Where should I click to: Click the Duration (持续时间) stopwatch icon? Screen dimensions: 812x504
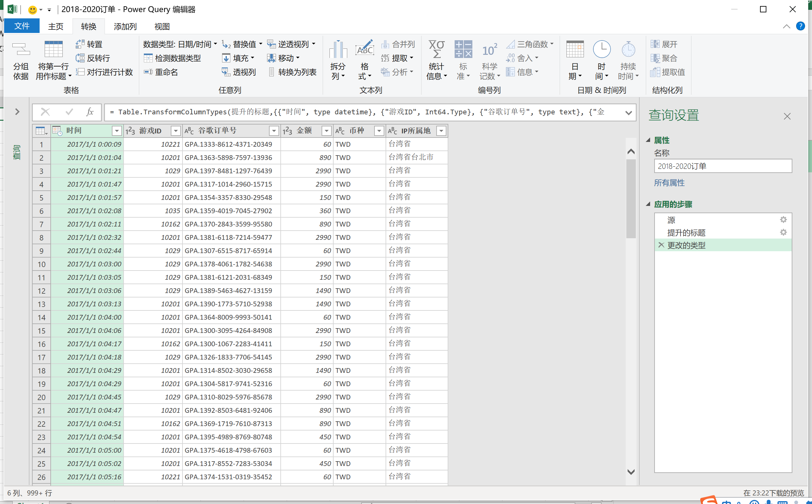[628, 49]
